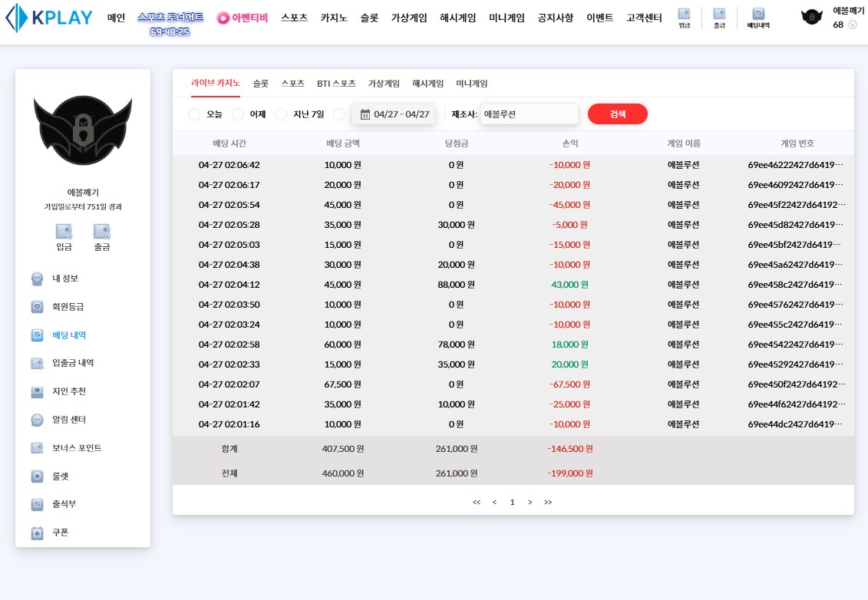
Task: Select the 지난 7일 radio button
Action: pos(281,114)
